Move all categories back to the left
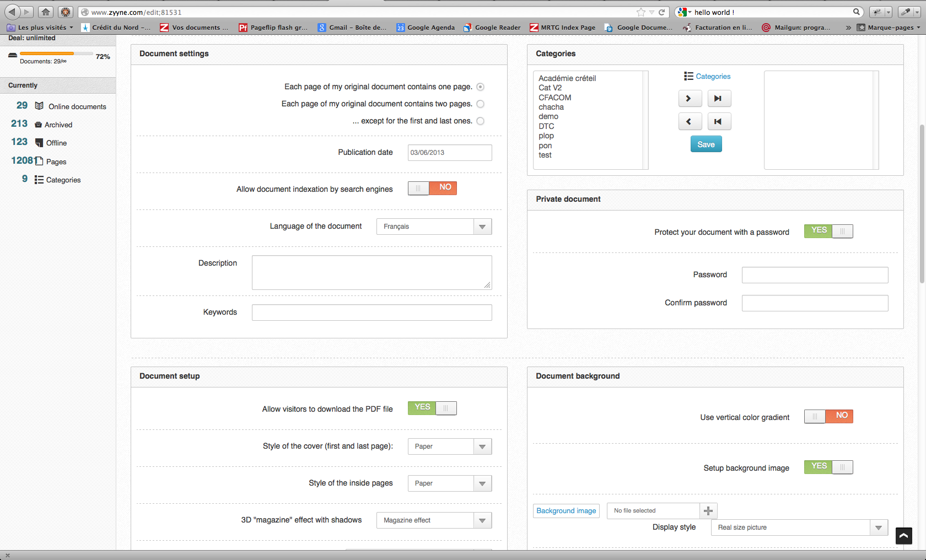 [x=719, y=122]
